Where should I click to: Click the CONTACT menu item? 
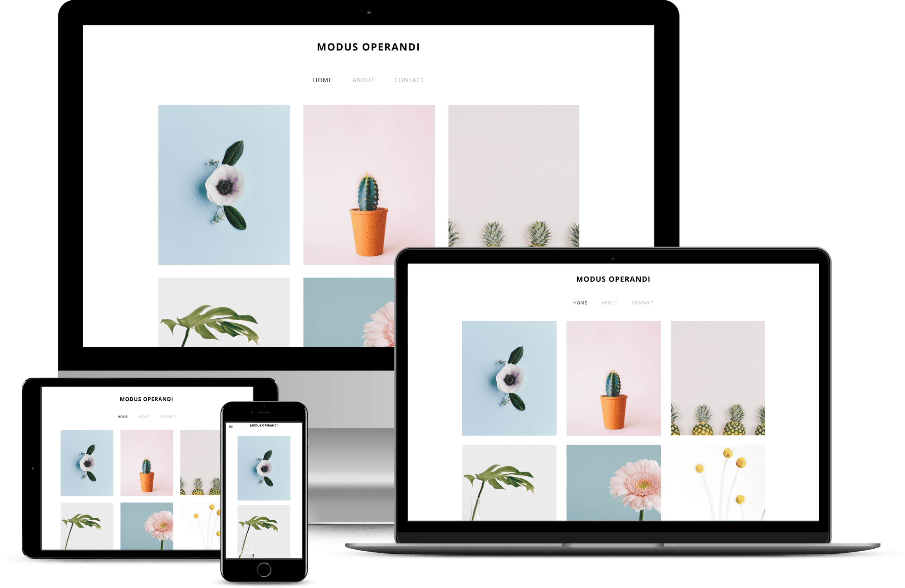pos(409,80)
